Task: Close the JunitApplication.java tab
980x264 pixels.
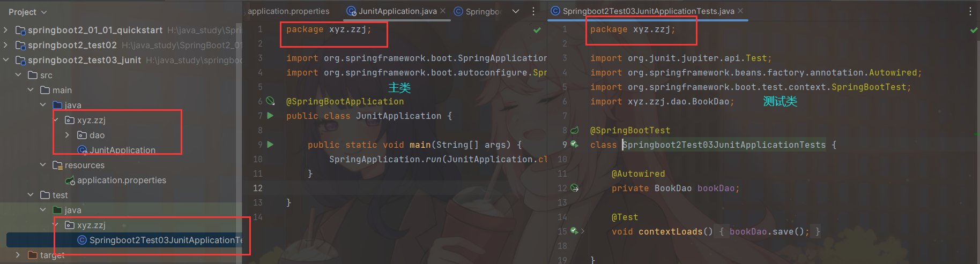Action: tap(443, 11)
